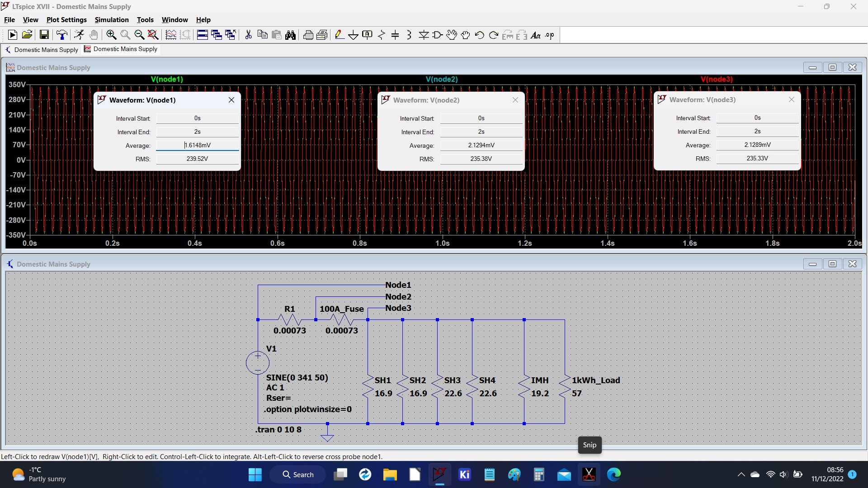Image resolution: width=868 pixels, height=488 pixels.
Task: Open the Window menu
Action: [x=175, y=19]
